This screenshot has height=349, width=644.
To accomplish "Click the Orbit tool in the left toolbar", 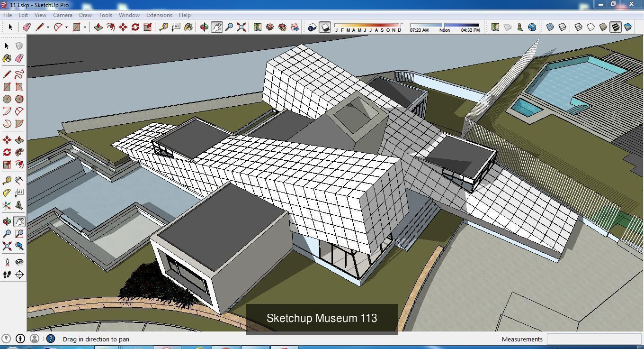I will click(x=7, y=221).
